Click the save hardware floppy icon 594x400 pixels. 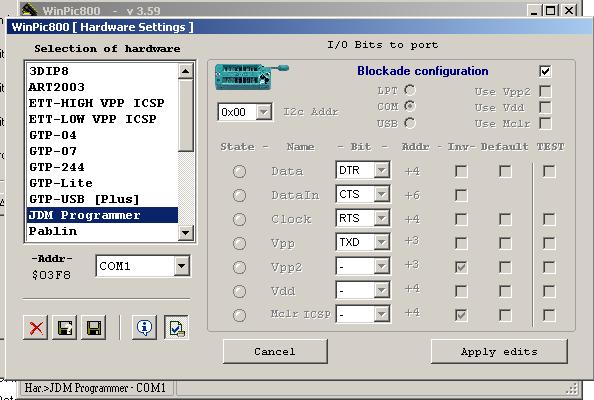[x=94, y=327]
